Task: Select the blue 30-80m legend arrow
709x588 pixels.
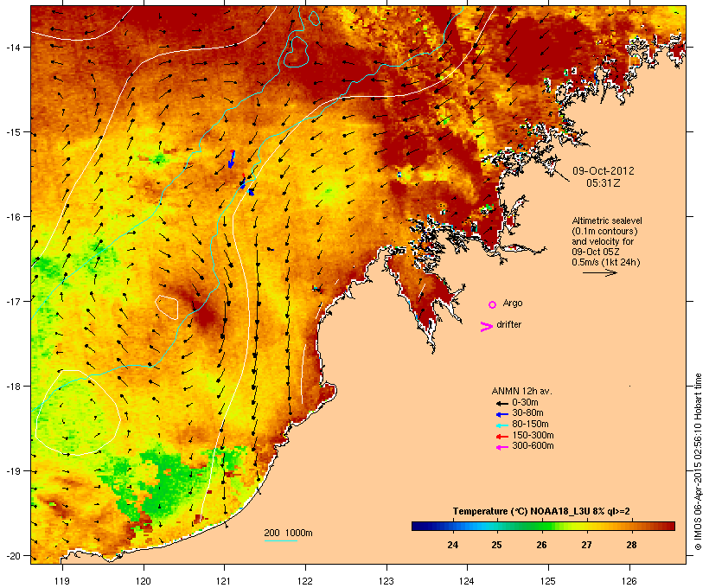Action: [x=502, y=414]
